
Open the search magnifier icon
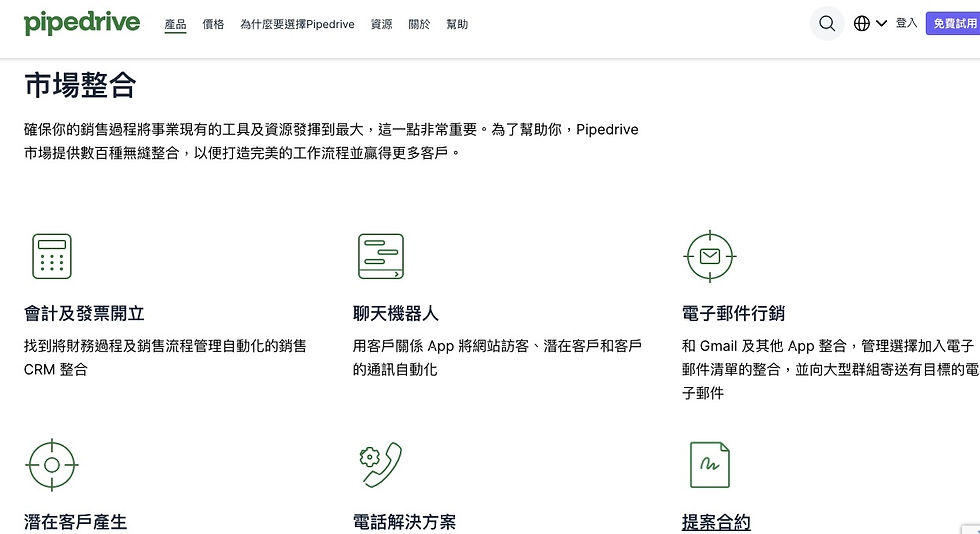click(827, 24)
